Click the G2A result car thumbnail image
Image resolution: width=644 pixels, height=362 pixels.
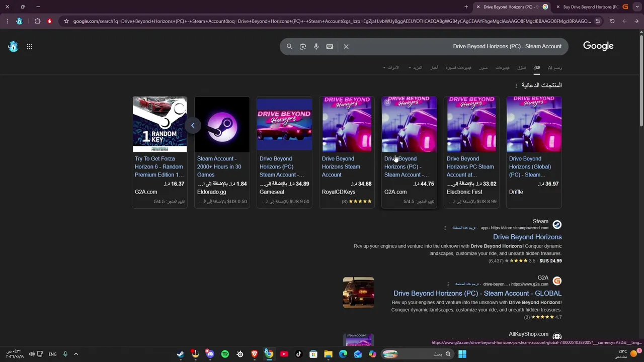358,292
